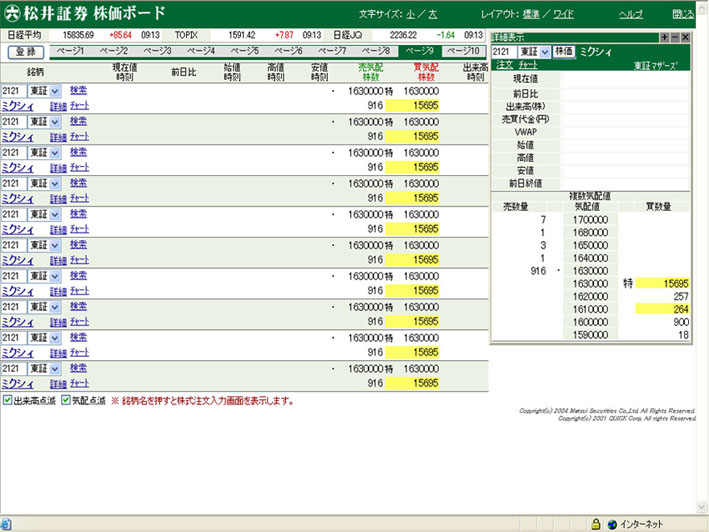709x532 pixels.
Task: Choose the 標準 standard layout
Action: coord(531,14)
